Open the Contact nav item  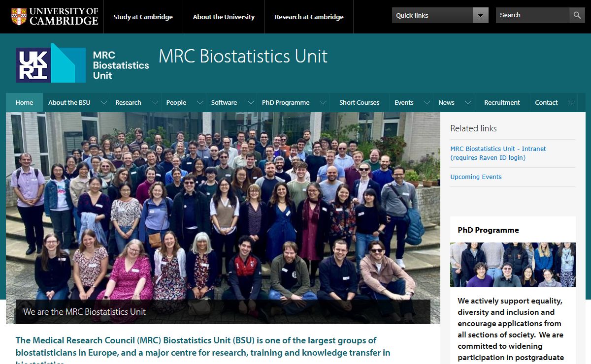tap(546, 102)
